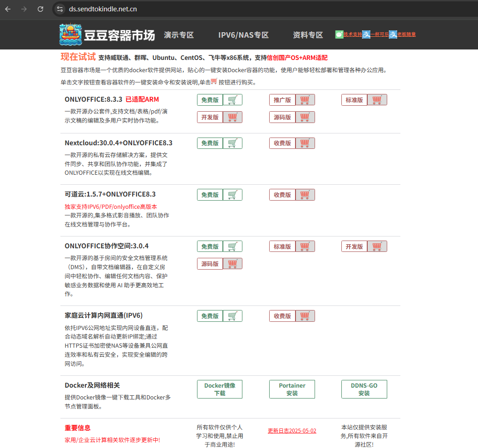Open the 资料专区 menu
The image size is (478, 448).
[x=308, y=35]
